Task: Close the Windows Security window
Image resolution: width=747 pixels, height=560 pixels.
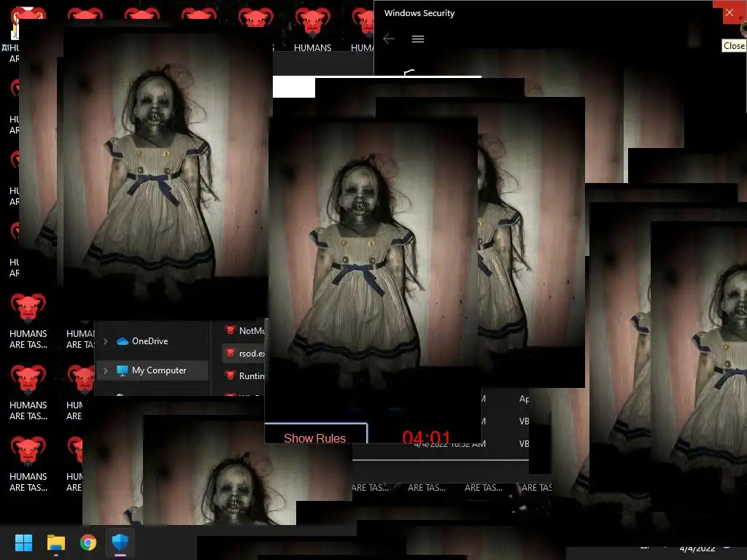Action: 729,13
